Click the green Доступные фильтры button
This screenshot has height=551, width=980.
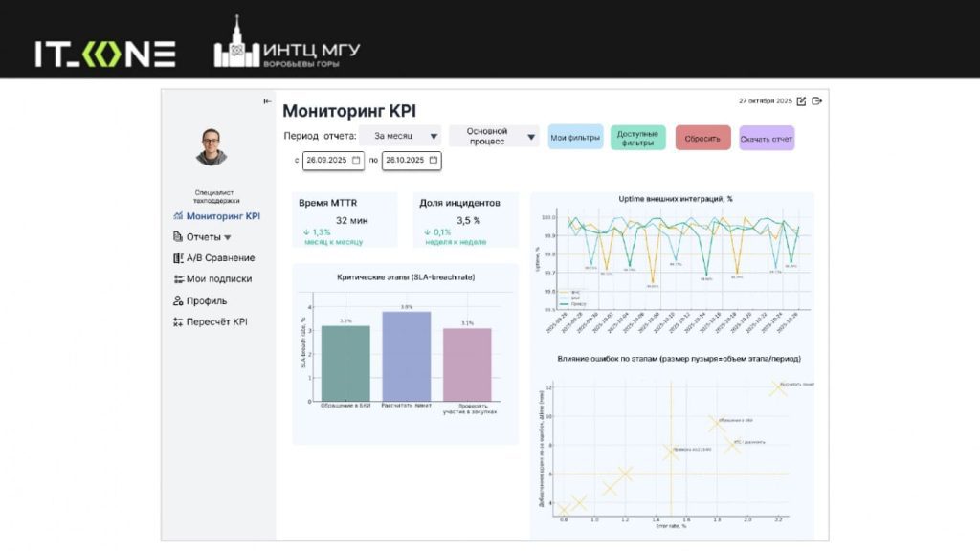(x=637, y=138)
